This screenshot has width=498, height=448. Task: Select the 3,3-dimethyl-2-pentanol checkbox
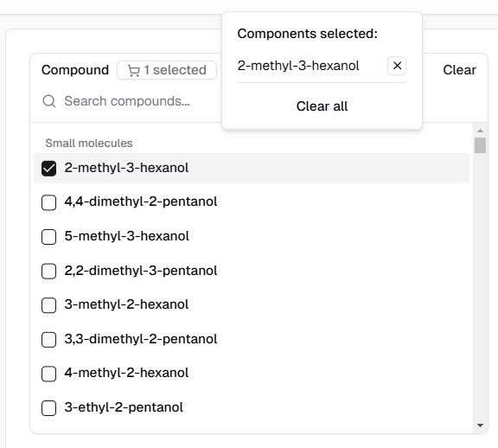[x=49, y=339]
